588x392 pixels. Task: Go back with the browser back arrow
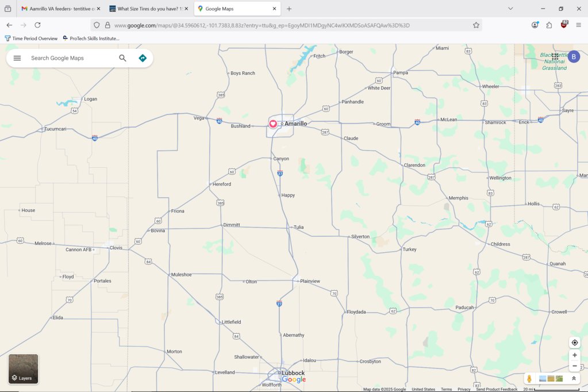pyautogui.click(x=9, y=25)
